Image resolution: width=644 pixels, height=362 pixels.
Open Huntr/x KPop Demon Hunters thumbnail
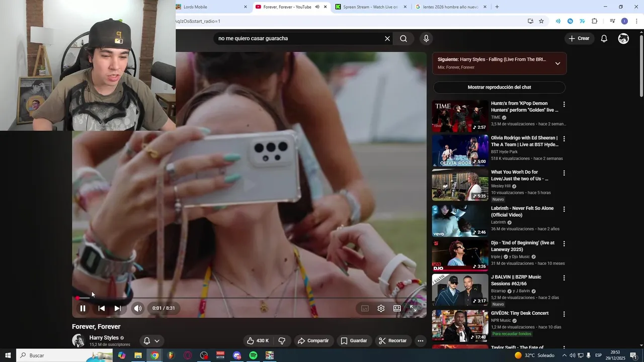[x=460, y=116]
